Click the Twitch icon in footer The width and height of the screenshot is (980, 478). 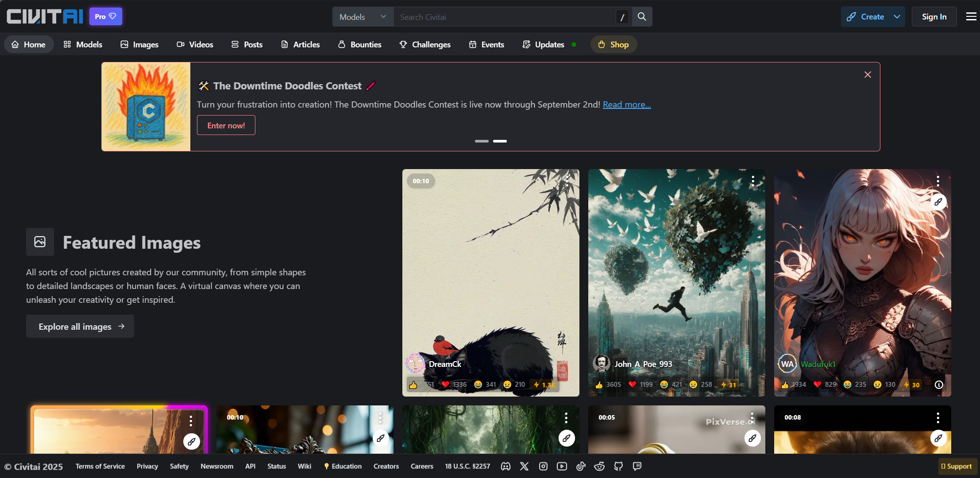tap(637, 466)
